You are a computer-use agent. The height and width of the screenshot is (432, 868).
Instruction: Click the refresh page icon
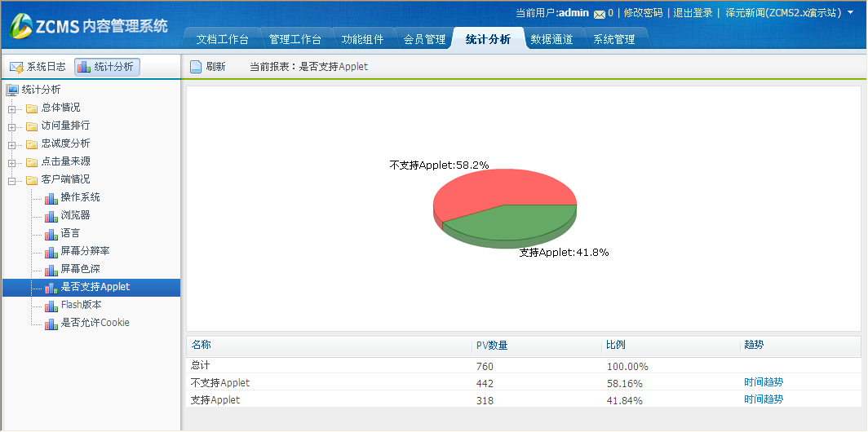point(196,67)
